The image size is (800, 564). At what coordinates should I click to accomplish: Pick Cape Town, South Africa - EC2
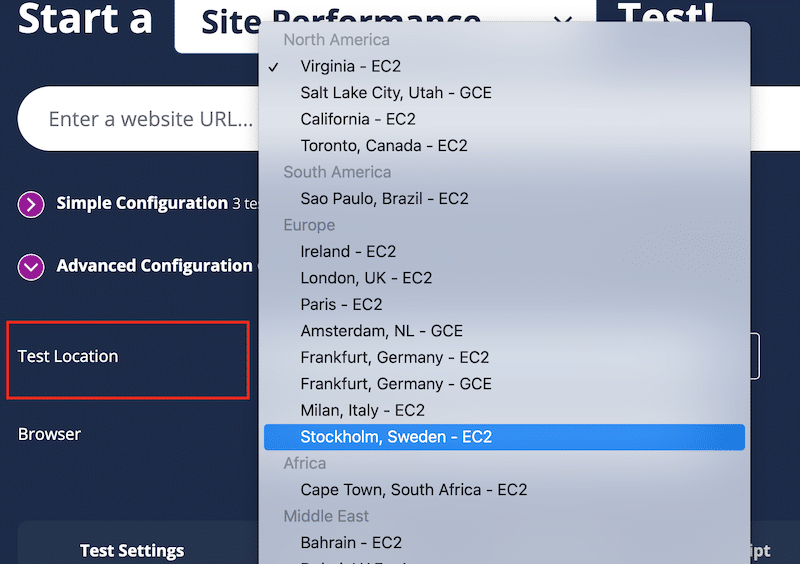pyautogui.click(x=504, y=490)
